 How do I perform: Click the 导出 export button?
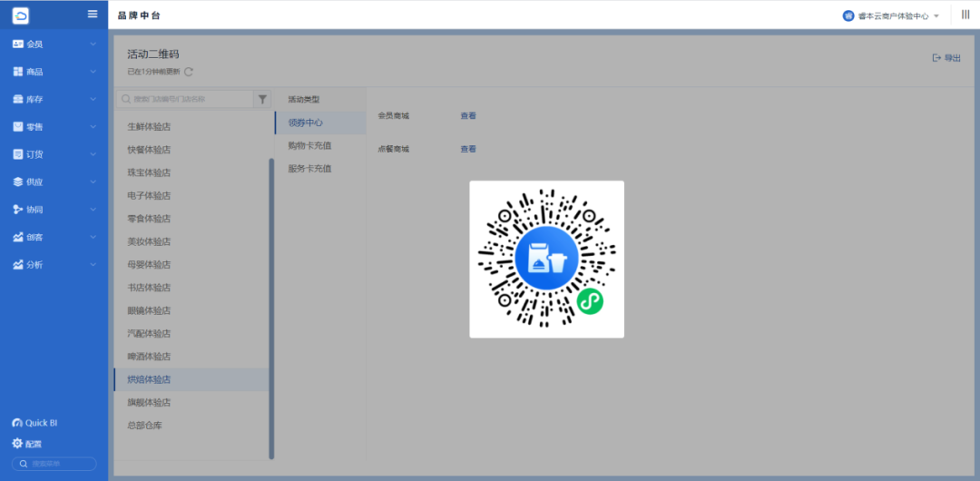pyautogui.click(x=946, y=58)
